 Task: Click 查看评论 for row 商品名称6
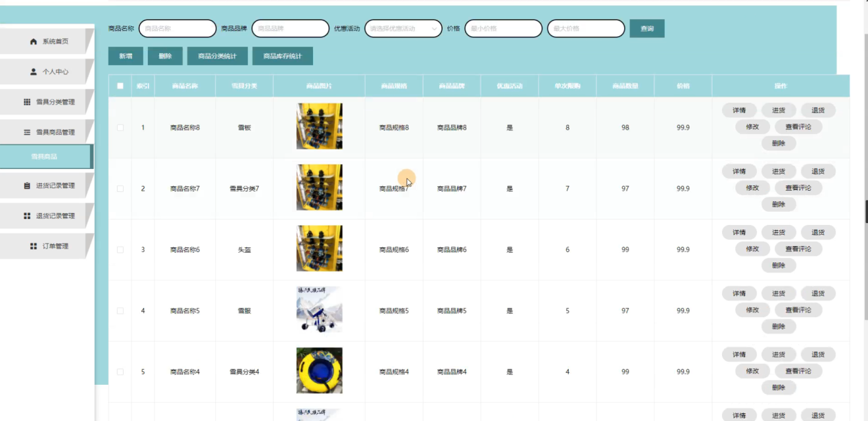[798, 249]
